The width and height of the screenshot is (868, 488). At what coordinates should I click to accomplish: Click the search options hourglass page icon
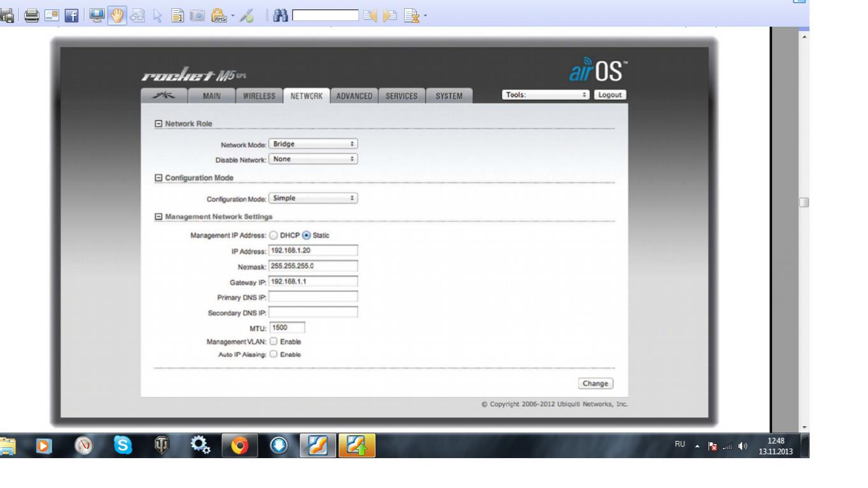pyautogui.click(x=411, y=15)
